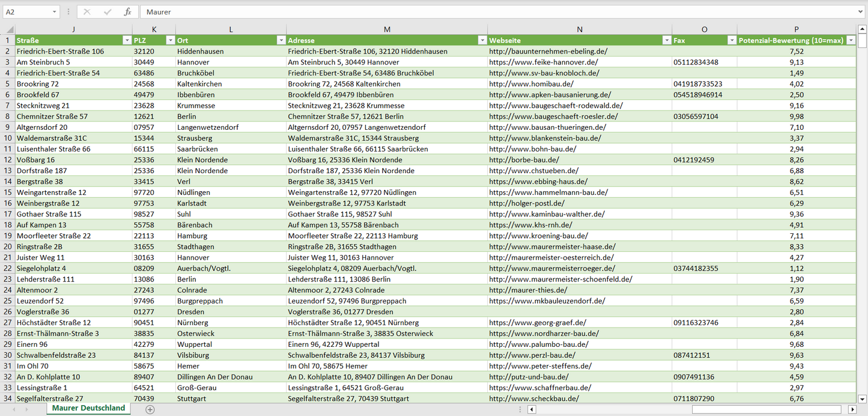
Task: Open the Straße column filter dropdown
Action: 126,40
